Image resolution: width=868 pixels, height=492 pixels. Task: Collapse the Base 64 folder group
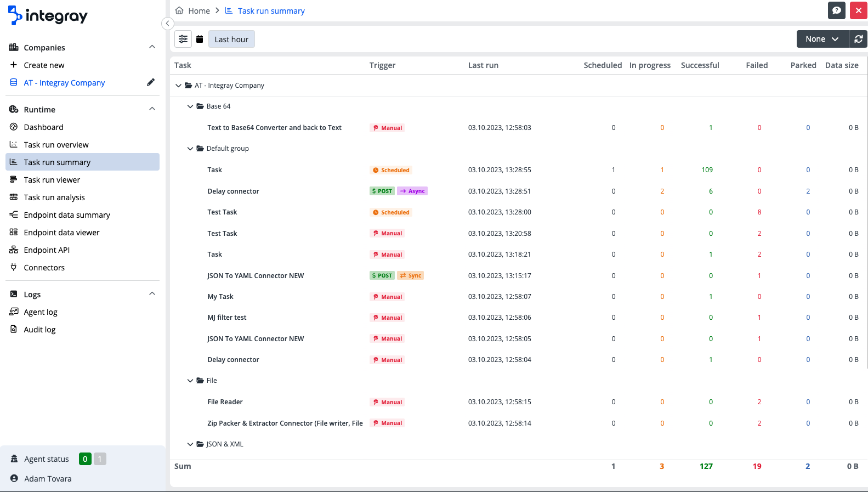point(190,106)
